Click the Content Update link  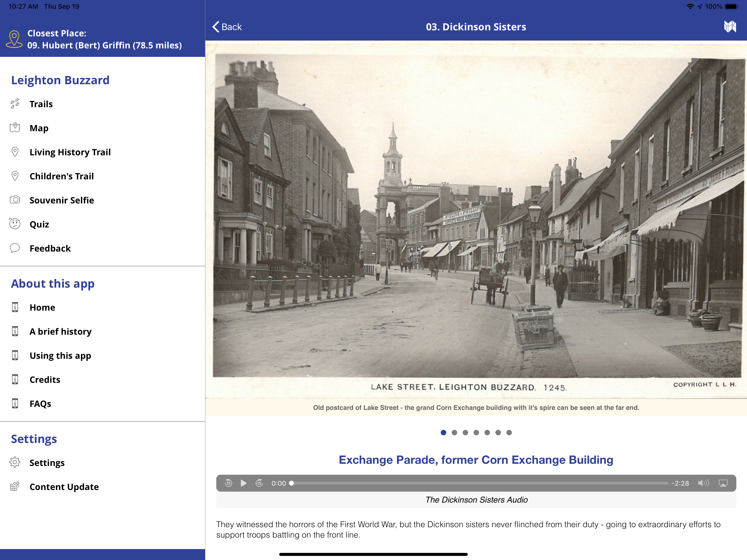(64, 487)
